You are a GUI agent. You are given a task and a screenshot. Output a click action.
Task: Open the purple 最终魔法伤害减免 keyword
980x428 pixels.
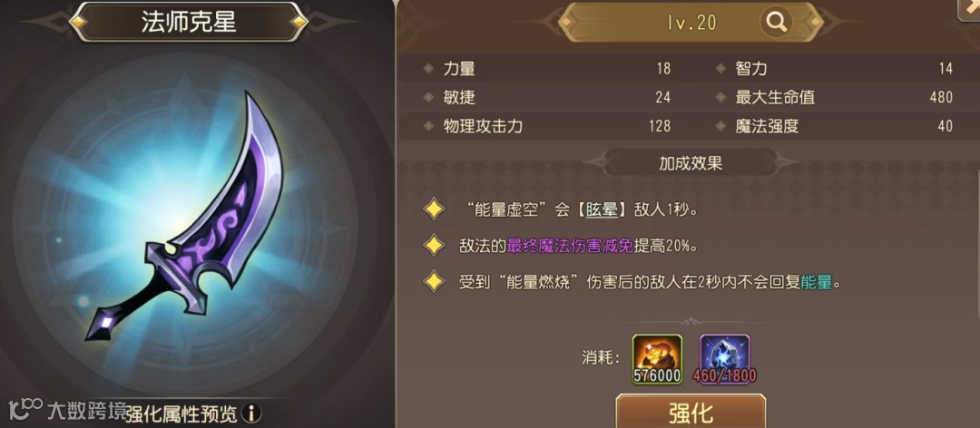[x=570, y=246]
